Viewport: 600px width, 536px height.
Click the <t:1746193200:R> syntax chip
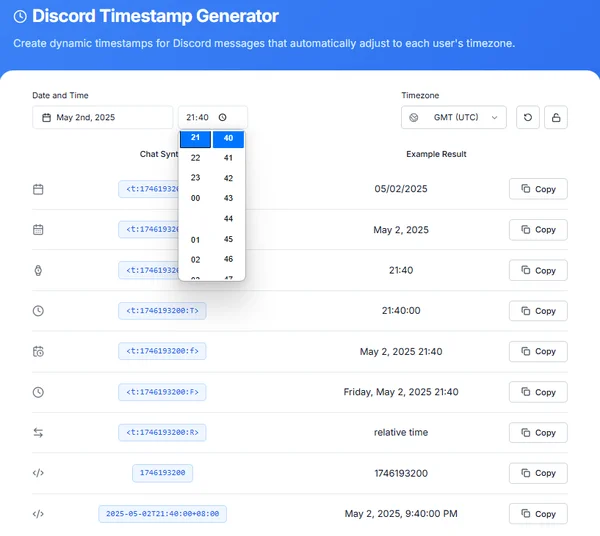162,432
